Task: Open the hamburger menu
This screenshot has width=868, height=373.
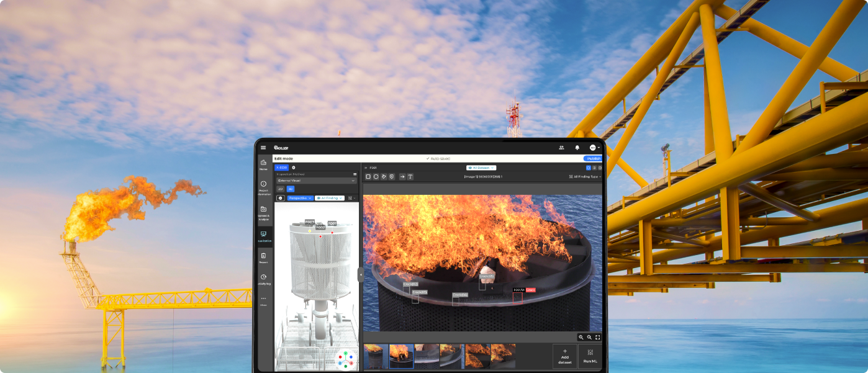Action: 263,148
